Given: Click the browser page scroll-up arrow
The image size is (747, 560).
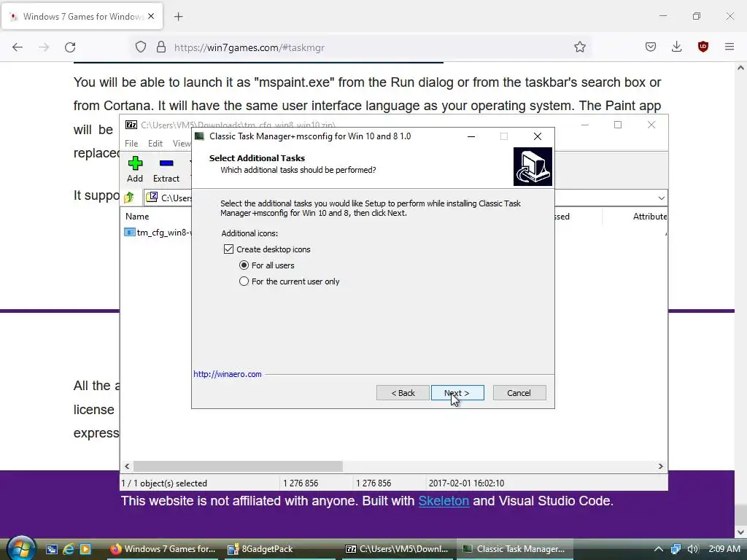Looking at the screenshot, I should tap(740, 68).
